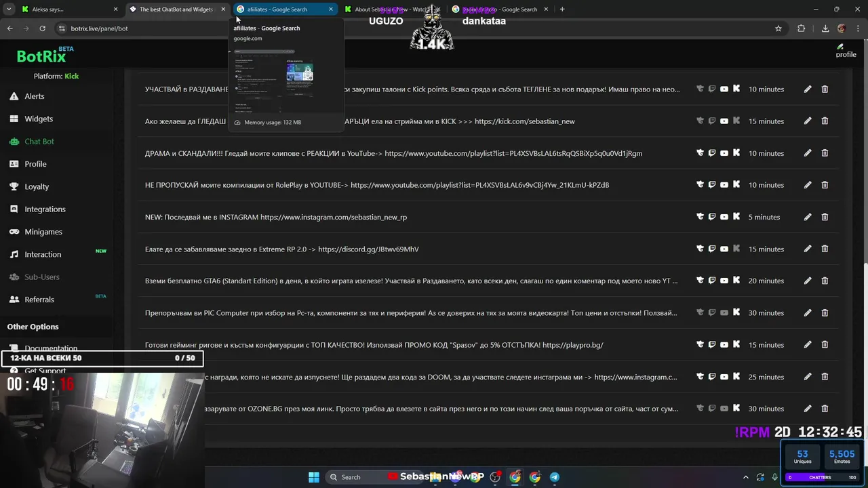Open a new browser tab
The width and height of the screenshot is (868, 488).
[x=561, y=9]
